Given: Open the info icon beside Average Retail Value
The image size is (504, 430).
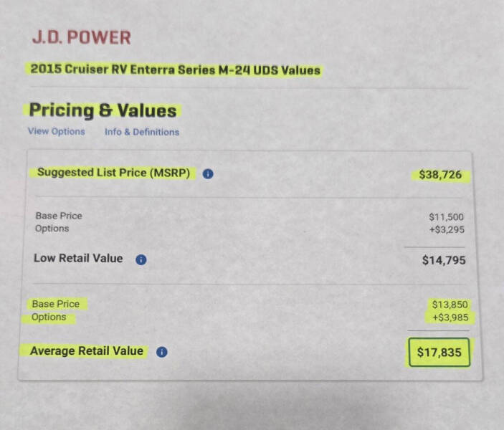Looking at the screenshot, I should pyautogui.click(x=161, y=352).
